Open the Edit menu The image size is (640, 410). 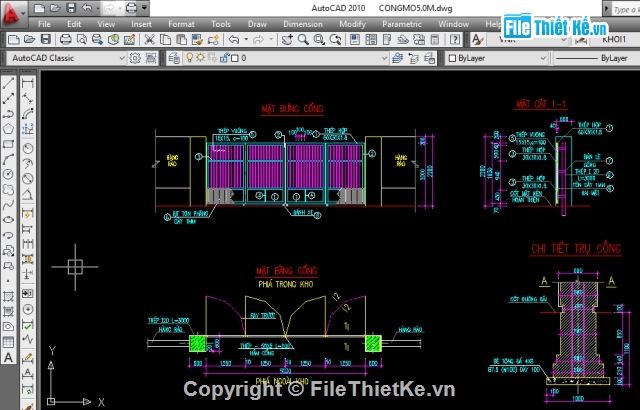point(74,24)
